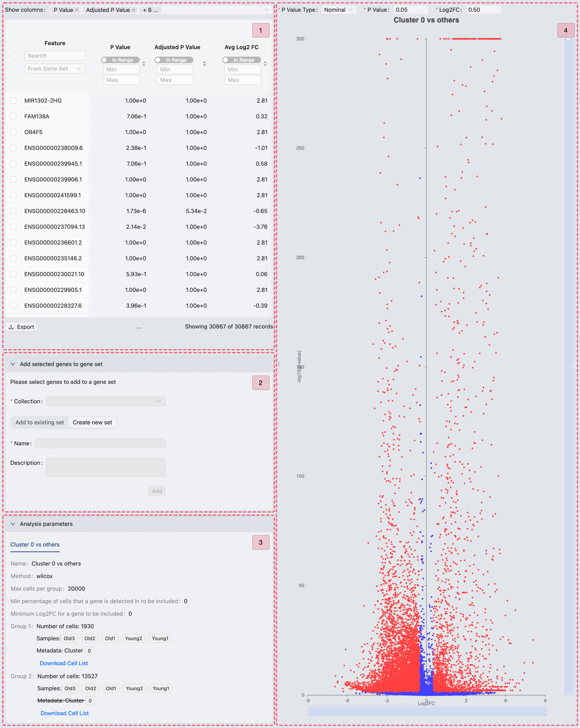
Task: Collapse the Add selected genes section
Action: (x=13, y=364)
